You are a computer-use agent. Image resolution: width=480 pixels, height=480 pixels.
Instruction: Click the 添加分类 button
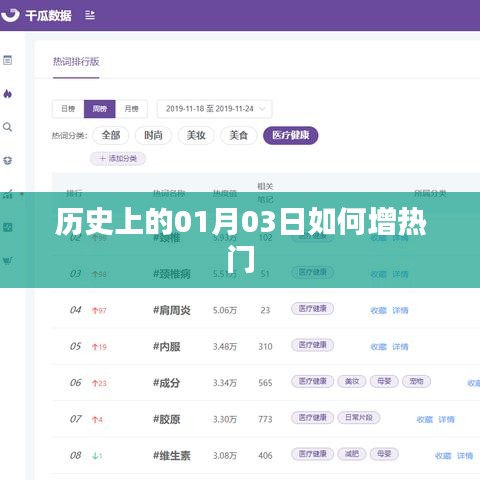click(118, 159)
